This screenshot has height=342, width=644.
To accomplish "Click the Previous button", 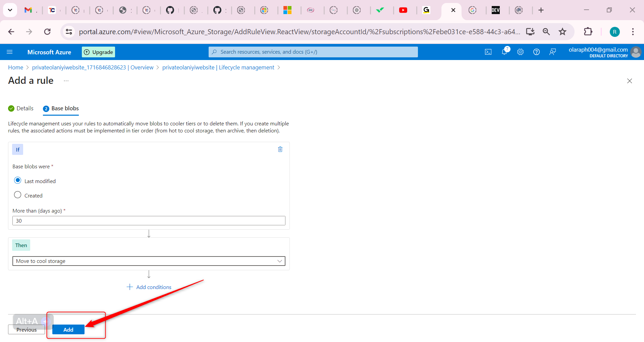I will pyautogui.click(x=26, y=330).
